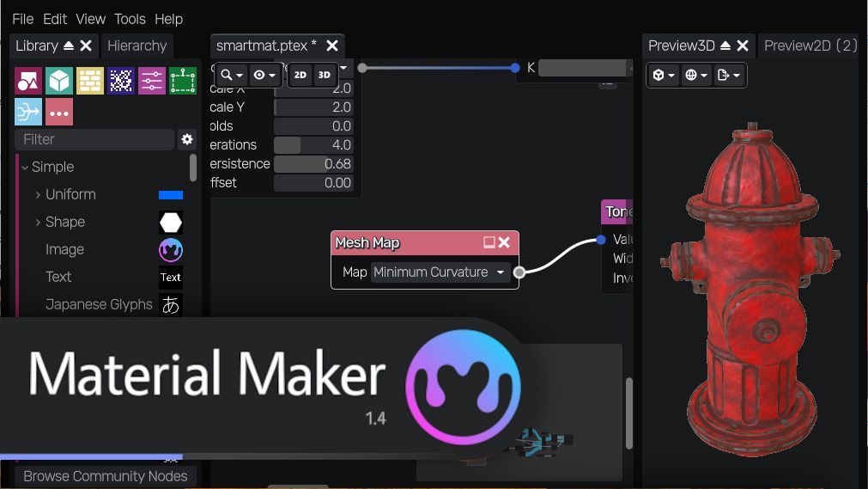This screenshot has height=489, width=868.
Task: Collapse the Simple library section
Action: point(25,167)
